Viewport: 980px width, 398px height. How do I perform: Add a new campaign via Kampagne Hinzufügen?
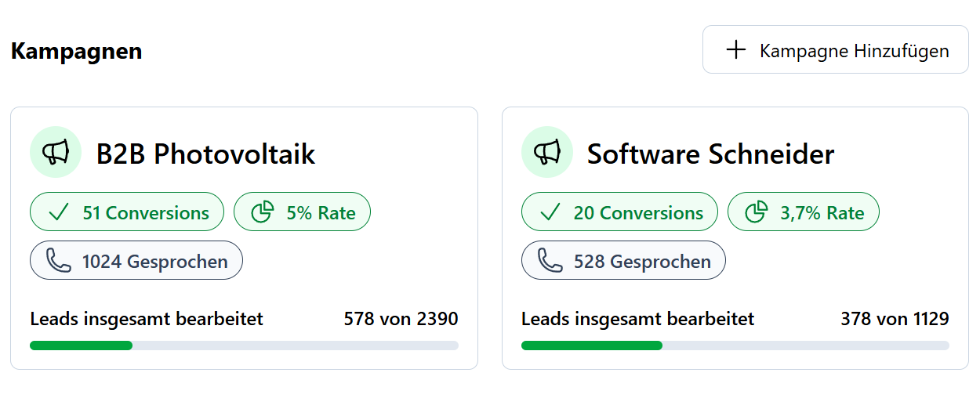coord(836,49)
